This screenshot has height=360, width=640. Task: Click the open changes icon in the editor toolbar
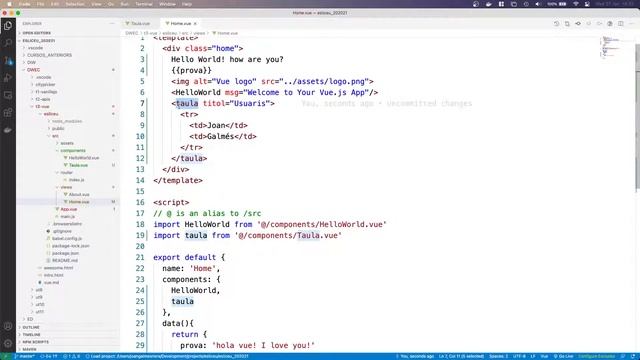coord(567,24)
